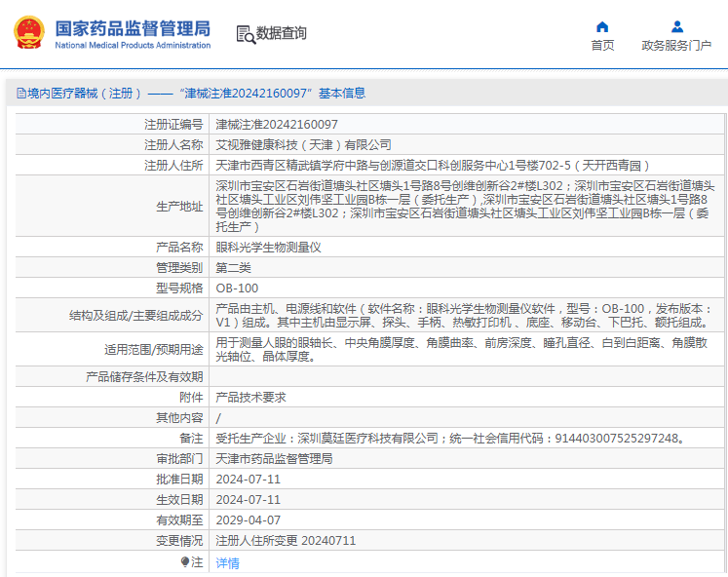Select 天津市药品监督管理局 approval department
The height and width of the screenshot is (577, 728).
[x=275, y=459]
